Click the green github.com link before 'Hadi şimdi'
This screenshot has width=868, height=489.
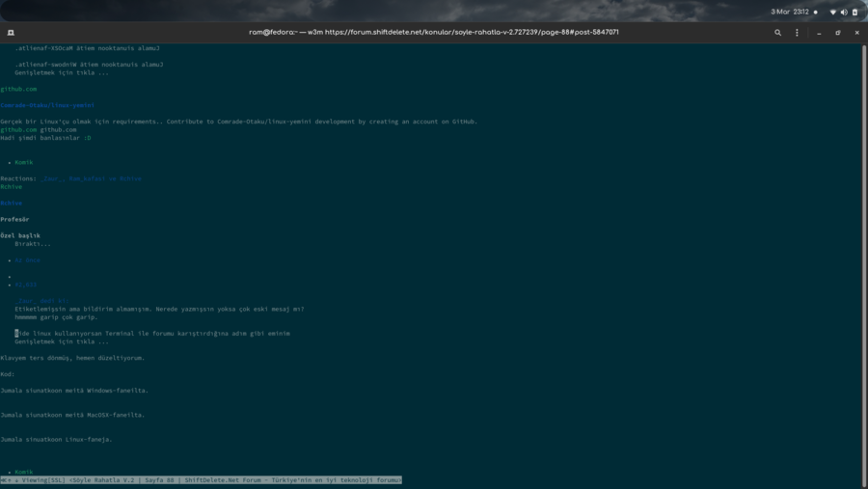18,129
